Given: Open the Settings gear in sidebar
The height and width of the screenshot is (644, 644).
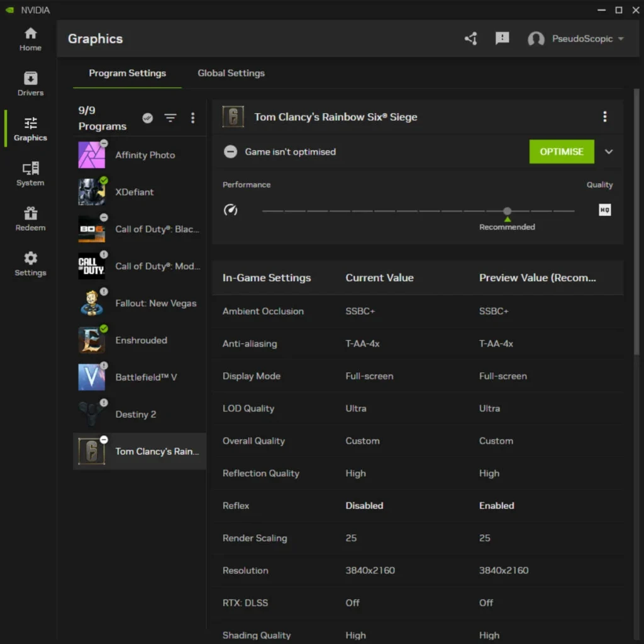Looking at the screenshot, I should 30,264.
